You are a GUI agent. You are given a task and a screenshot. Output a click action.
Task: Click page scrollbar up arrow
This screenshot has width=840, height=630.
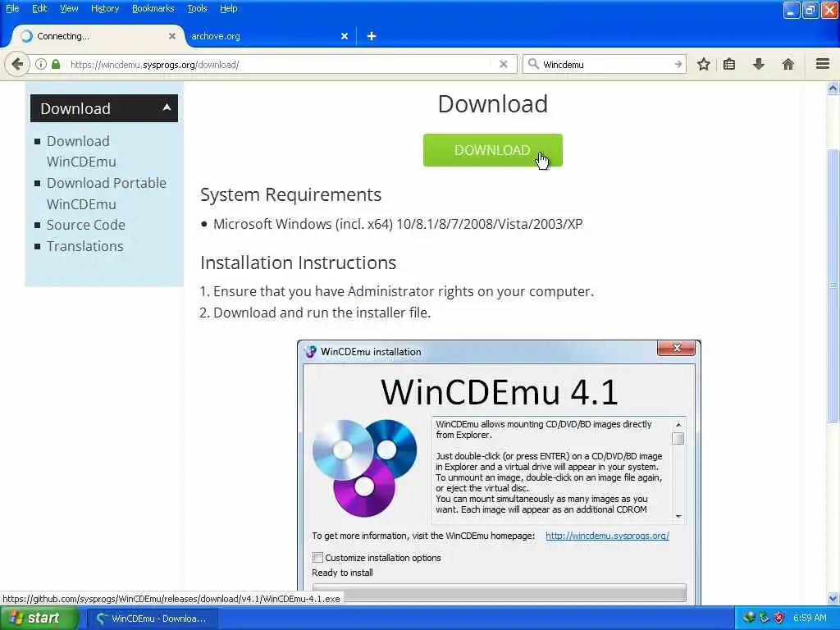833,89
